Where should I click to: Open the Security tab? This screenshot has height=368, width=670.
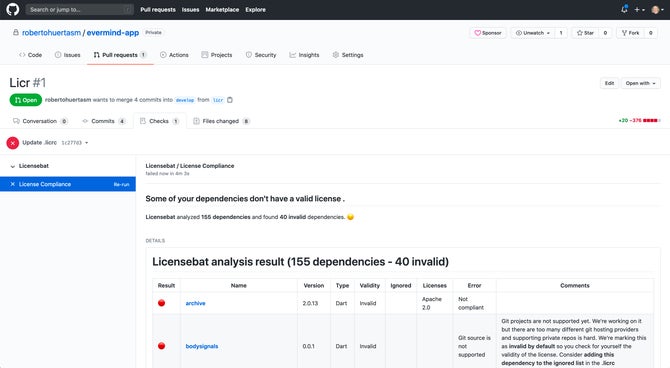point(261,55)
